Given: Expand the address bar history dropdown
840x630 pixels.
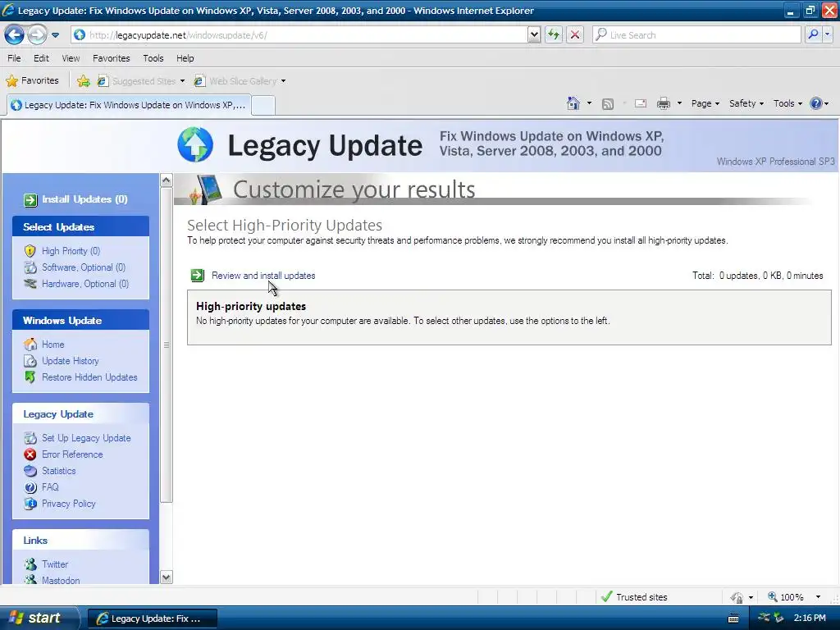Looking at the screenshot, I should pyautogui.click(x=533, y=34).
